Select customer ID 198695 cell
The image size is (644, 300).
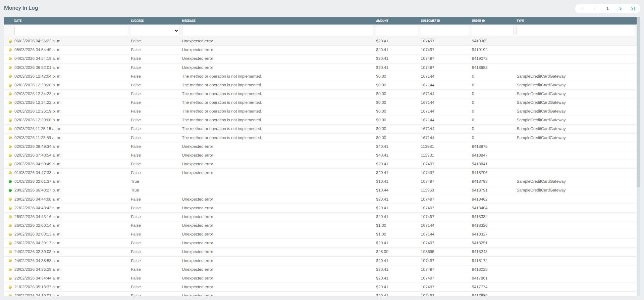[427, 252]
